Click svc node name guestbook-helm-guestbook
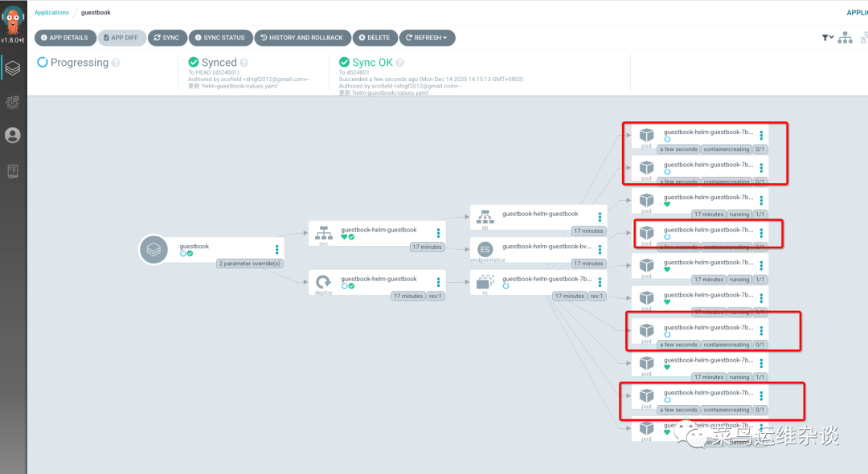Viewport: 868px width, 474px height. tap(379, 230)
